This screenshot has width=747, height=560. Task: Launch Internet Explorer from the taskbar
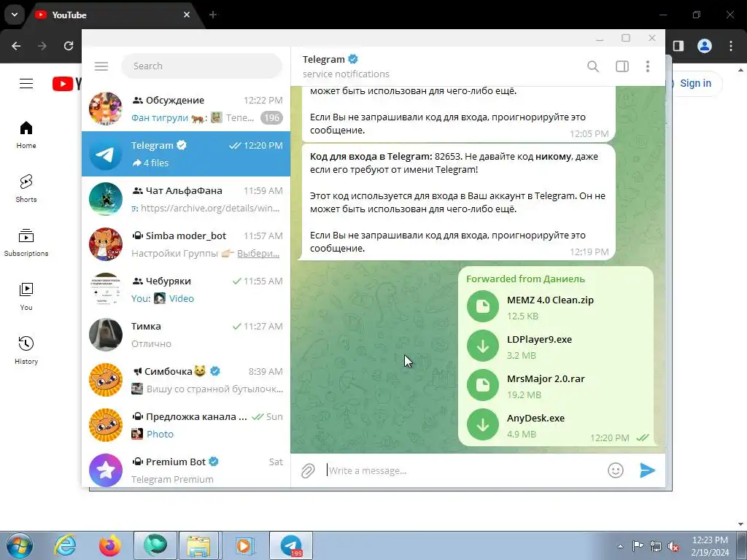[x=65, y=545]
